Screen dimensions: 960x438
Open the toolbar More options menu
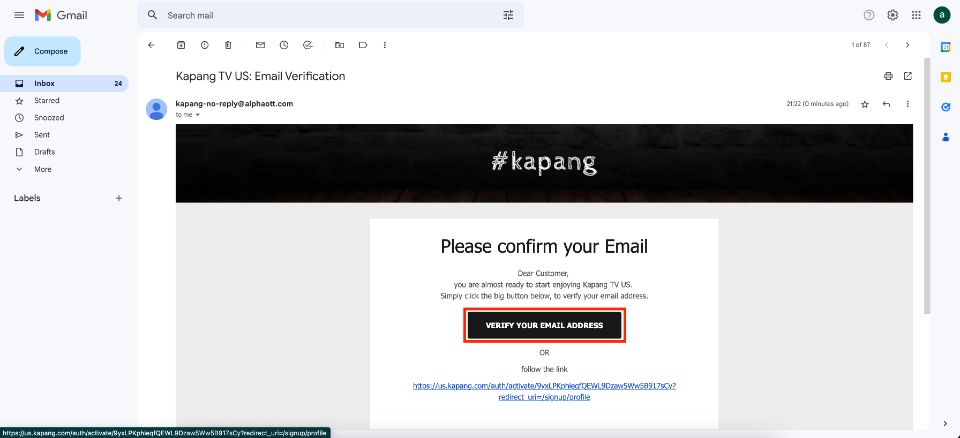pyautogui.click(x=384, y=45)
